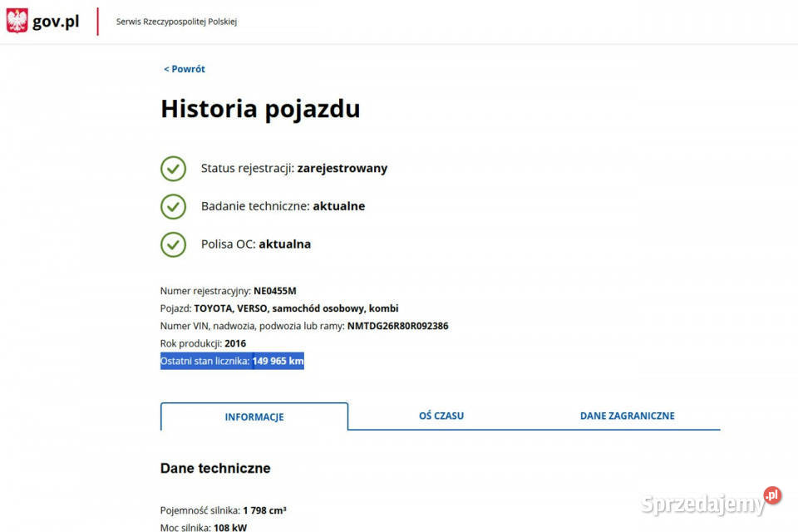The width and height of the screenshot is (798, 532).
Task: Click the Serwis Rzeczypospolitej Polskiej text
Action: [x=176, y=22]
